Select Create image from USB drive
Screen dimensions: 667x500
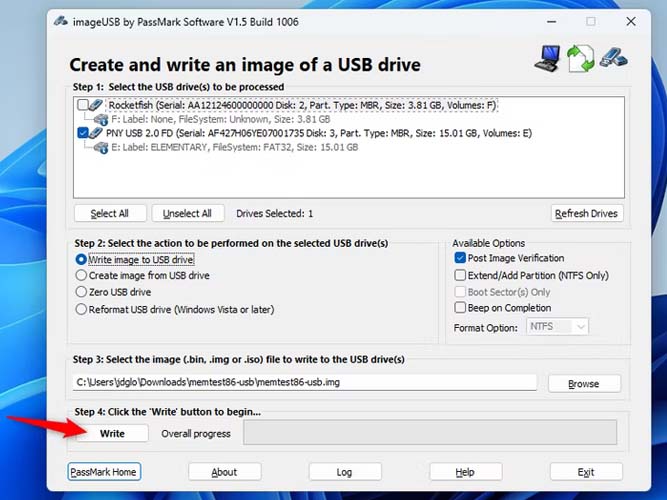[x=82, y=275]
